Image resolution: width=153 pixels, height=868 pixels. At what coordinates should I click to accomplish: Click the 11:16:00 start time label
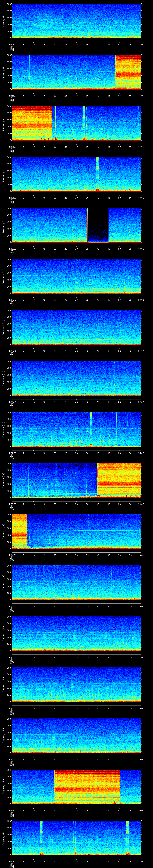[x=12, y=147]
